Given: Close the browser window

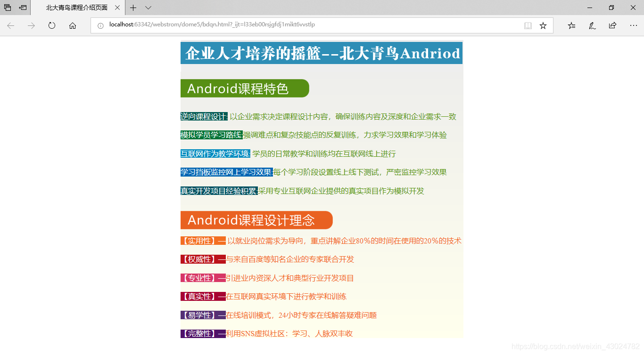Looking at the screenshot, I should 633,8.
